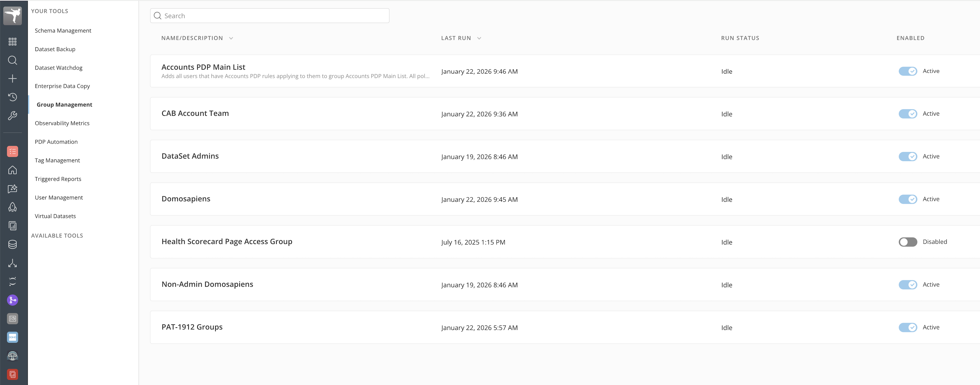Click the purple branch workflow icon

12,300
